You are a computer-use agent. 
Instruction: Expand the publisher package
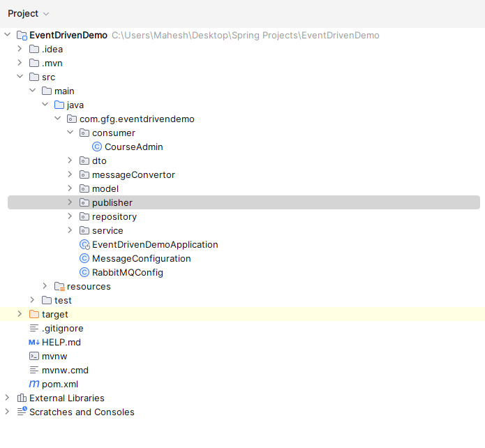point(70,202)
